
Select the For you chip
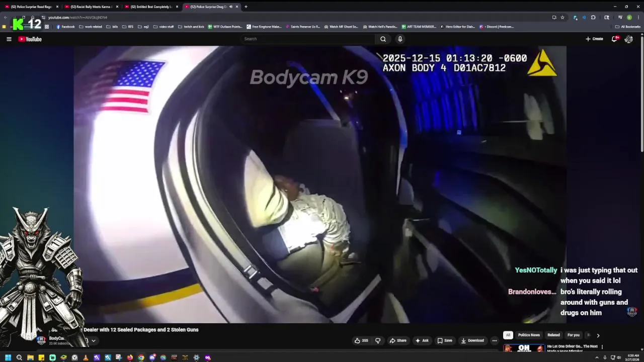pyautogui.click(x=574, y=335)
